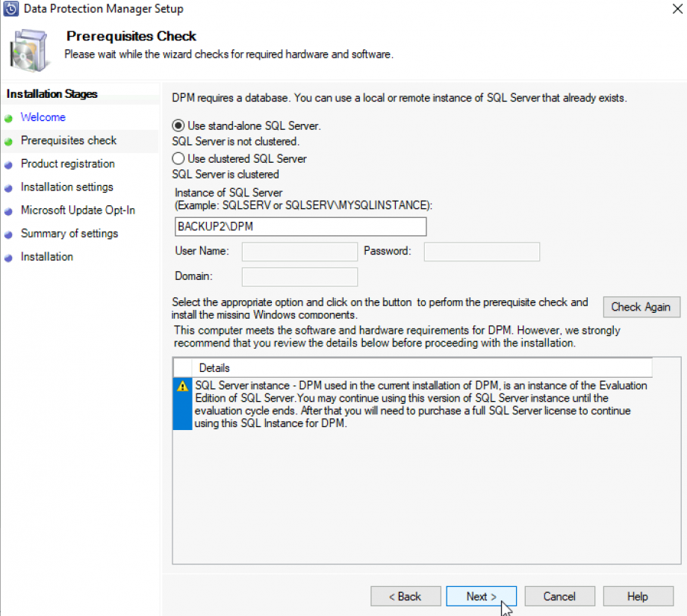The height and width of the screenshot is (616, 687).
Task: Cancel the DPM setup
Action: point(559,596)
